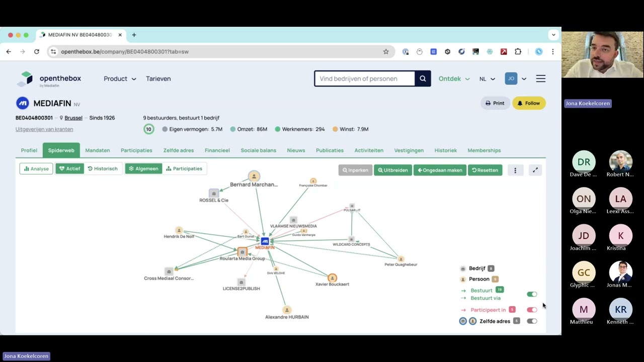
Task: Click the Mediafin company logo icon
Action: tap(22, 103)
